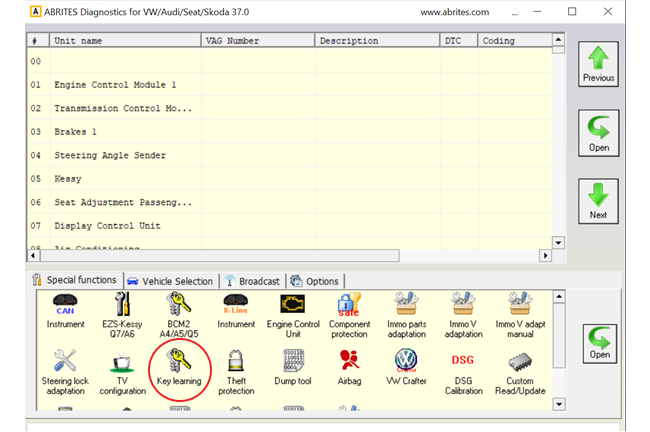Open Immo V adapt manual

[520, 316]
